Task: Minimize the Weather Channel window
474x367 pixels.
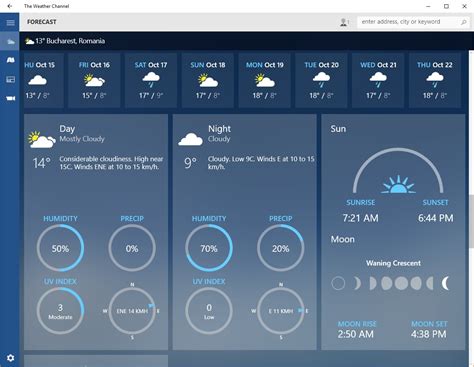Action: [x=429, y=6]
